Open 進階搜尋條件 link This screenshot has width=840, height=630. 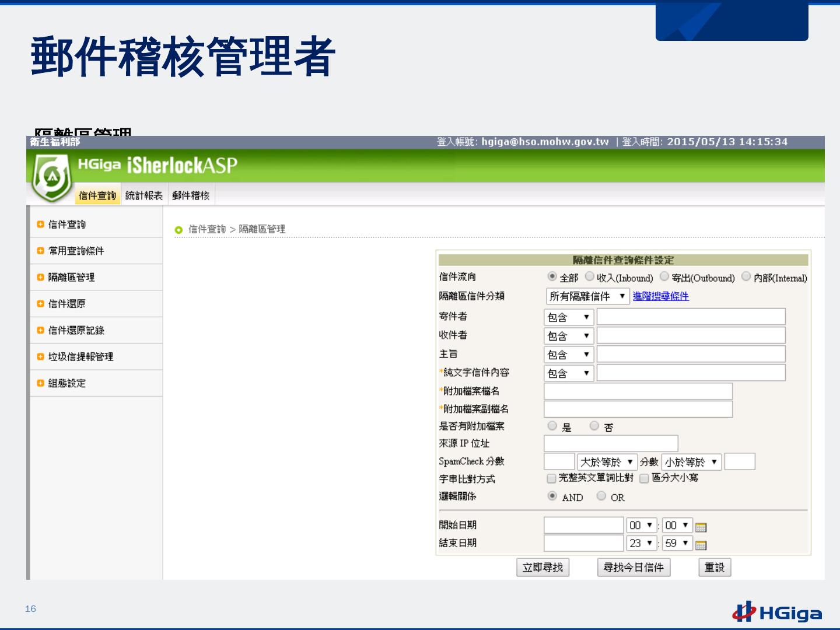661,296
